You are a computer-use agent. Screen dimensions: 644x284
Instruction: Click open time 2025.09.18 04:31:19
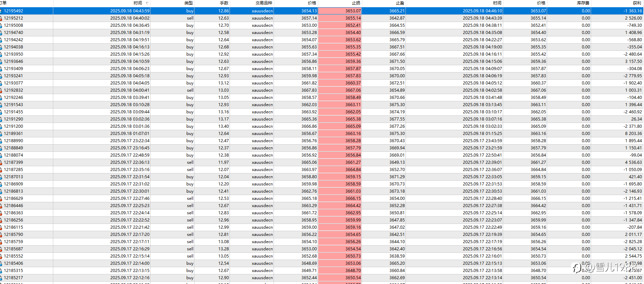tap(130, 33)
